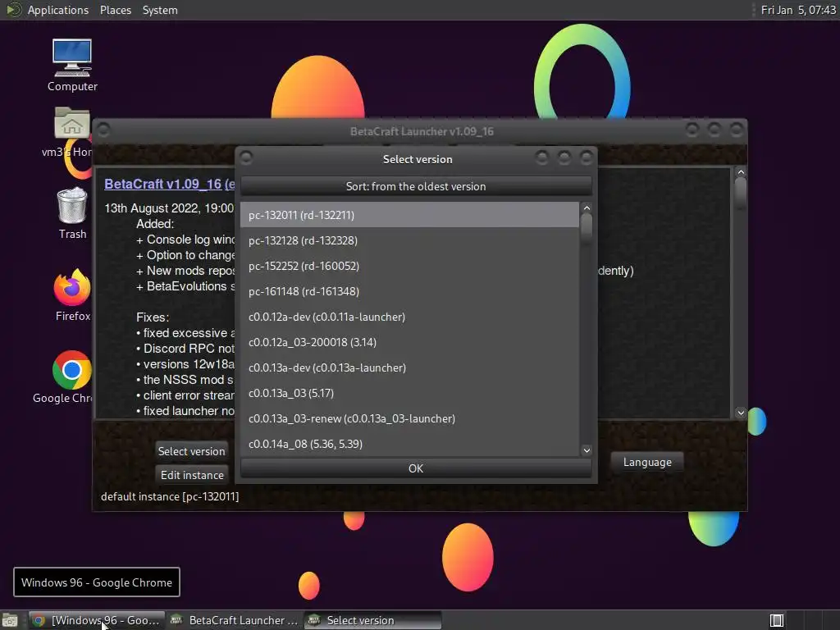
Task: Click Select version button in launcher
Action: tap(191, 451)
